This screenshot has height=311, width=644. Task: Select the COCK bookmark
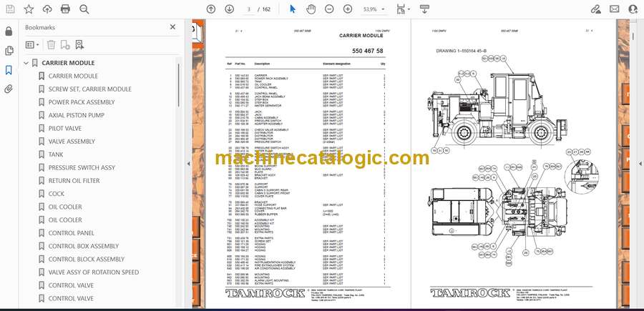pos(57,194)
